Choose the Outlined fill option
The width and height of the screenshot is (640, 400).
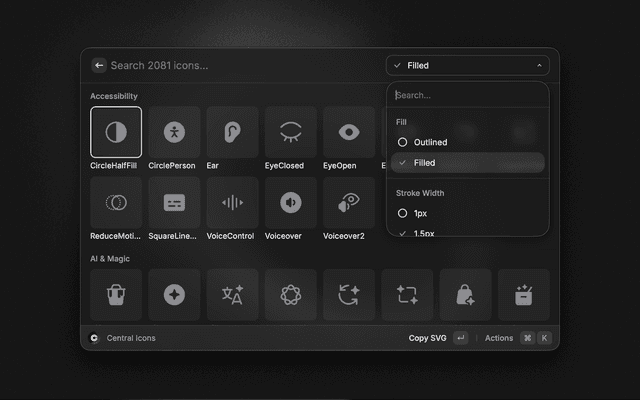[468, 142]
